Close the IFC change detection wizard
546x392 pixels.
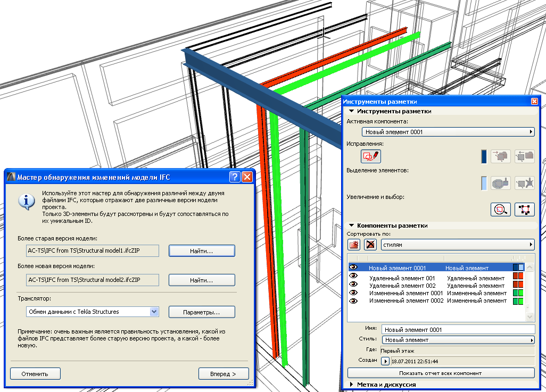pos(247,177)
